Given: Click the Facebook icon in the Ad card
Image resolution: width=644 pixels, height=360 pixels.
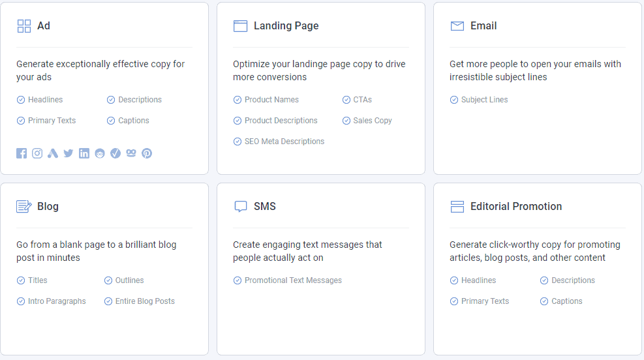Looking at the screenshot, I should [x=22, y=153].
